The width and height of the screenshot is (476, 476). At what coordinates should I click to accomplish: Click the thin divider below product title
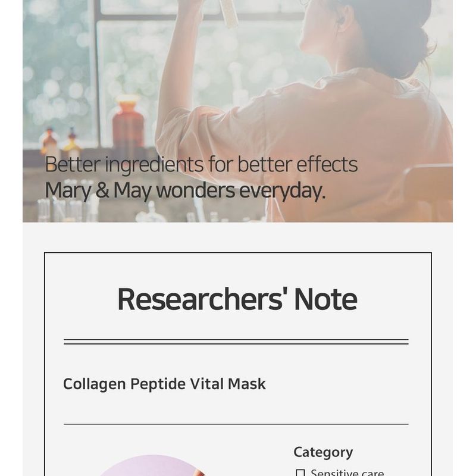click(236, 424)
